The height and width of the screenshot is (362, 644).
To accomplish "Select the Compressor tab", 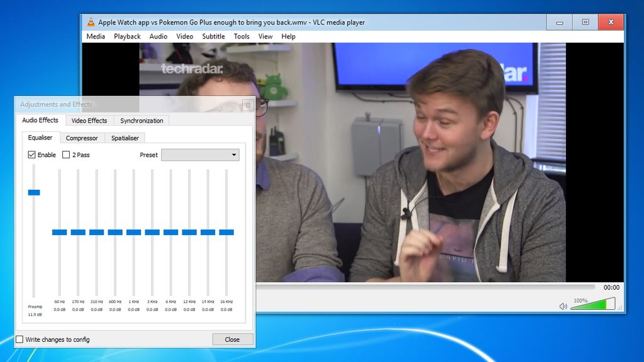I will coord(82,138).
